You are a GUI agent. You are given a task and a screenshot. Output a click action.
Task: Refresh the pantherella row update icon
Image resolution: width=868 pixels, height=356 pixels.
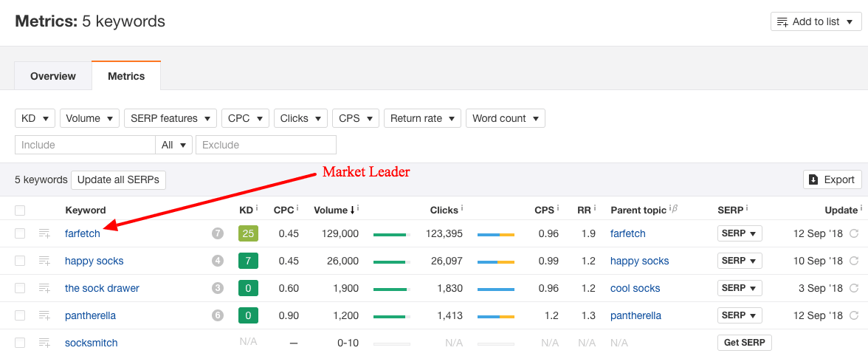point(854,315)
